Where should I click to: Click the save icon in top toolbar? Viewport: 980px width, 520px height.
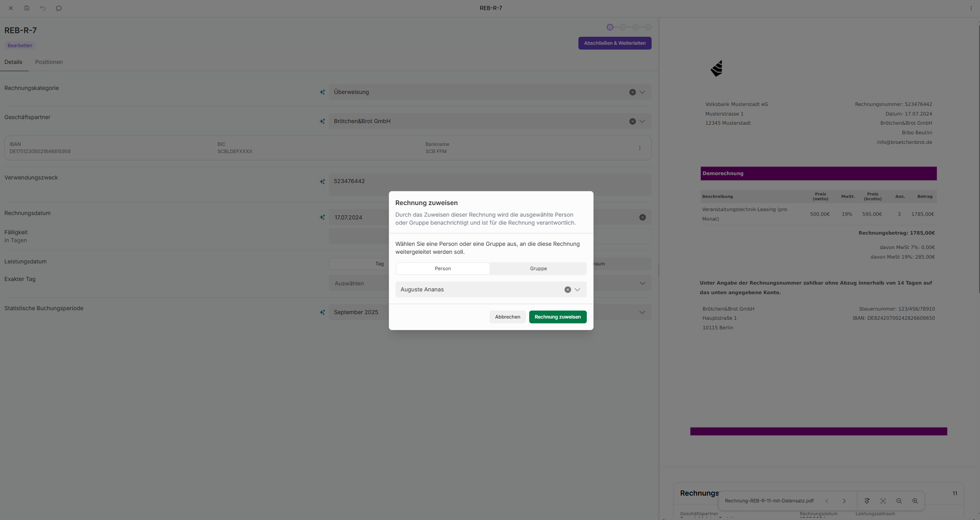click(x=27, y=8)
